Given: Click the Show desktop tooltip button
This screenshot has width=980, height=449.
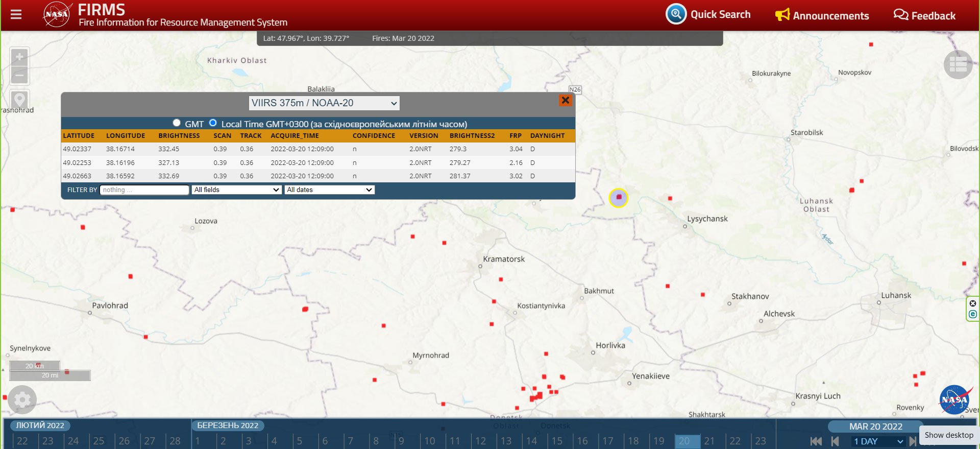Looking at the screenshot, I should tap(949, 435).
